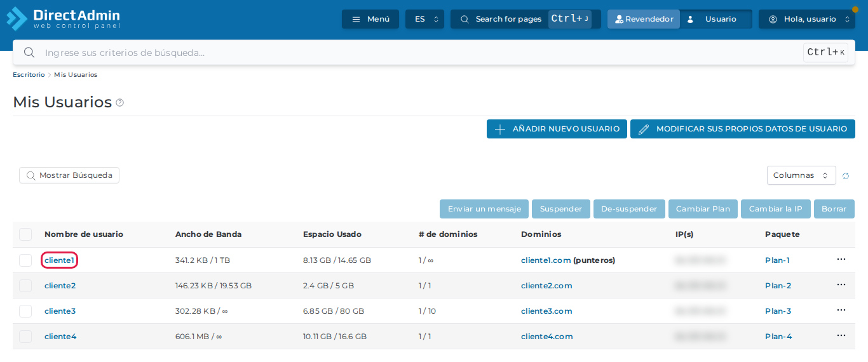Click disk usage 2.4 GB / 5 GB
Viewport: 868px width, 362px height.
click(329, 286)
